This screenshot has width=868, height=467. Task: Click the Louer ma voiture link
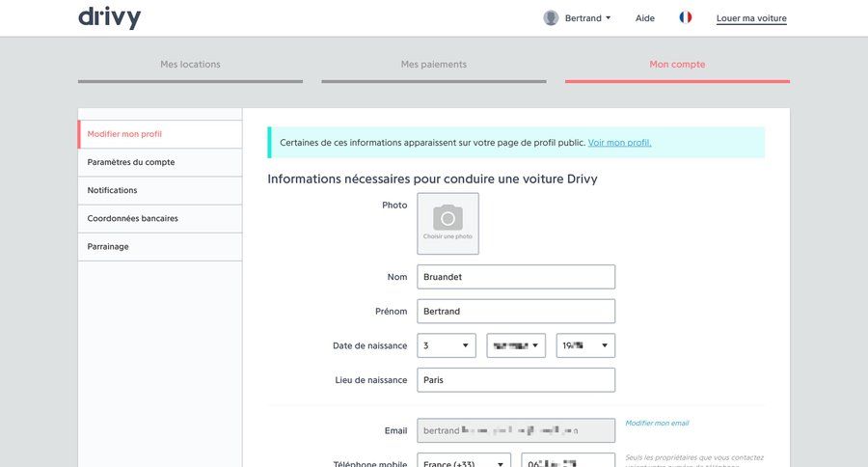pos(751,18)
